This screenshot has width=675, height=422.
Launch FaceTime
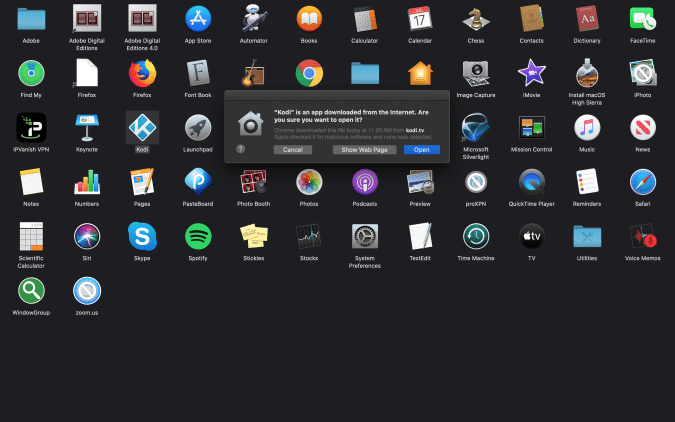coord(642,19)
